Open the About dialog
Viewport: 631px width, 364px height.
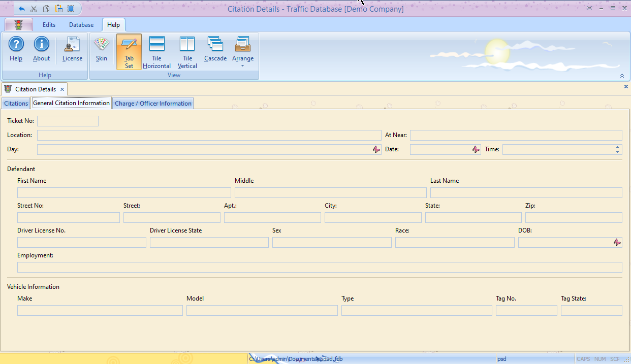coord(42,50)
